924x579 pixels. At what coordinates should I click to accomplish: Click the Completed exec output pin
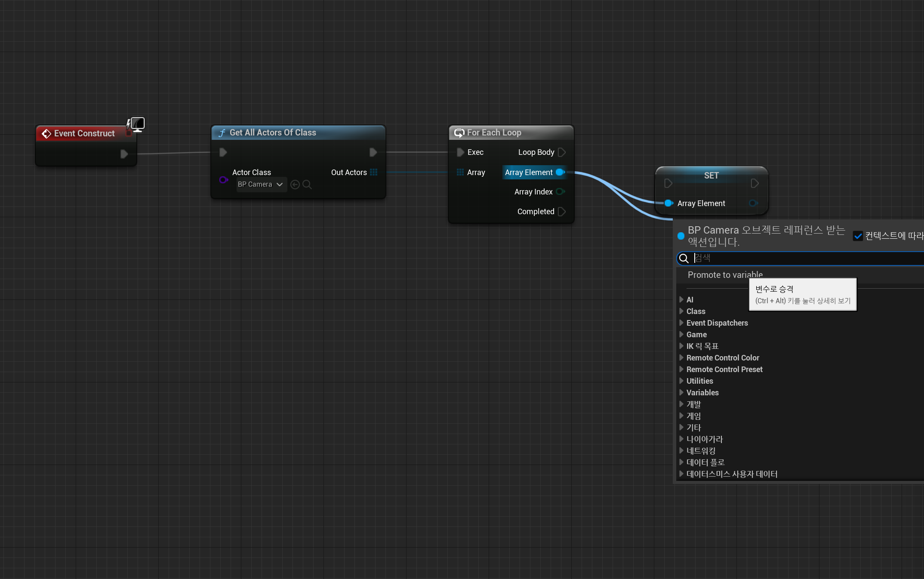click(x=561, y=212)
